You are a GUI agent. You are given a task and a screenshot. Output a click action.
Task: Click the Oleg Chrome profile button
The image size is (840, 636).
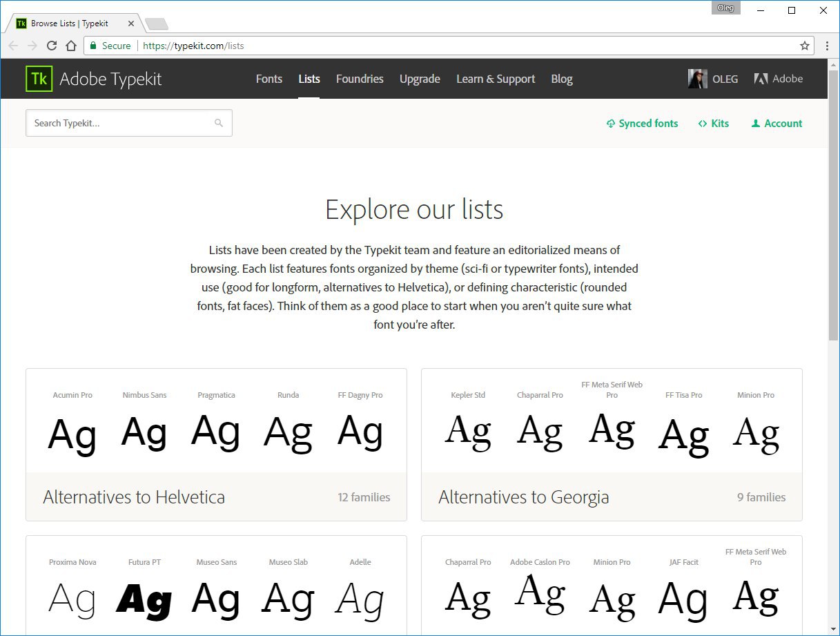coord(725,8)
